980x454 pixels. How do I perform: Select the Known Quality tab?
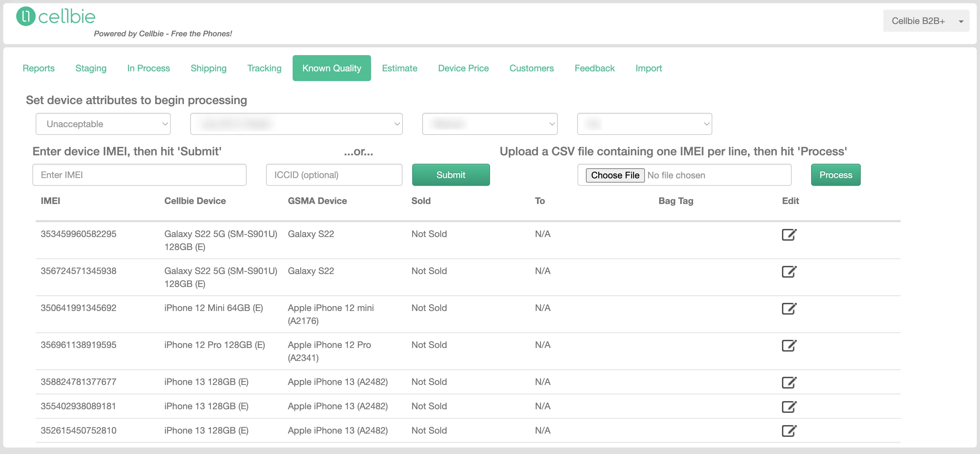click(x=332, y=68)
